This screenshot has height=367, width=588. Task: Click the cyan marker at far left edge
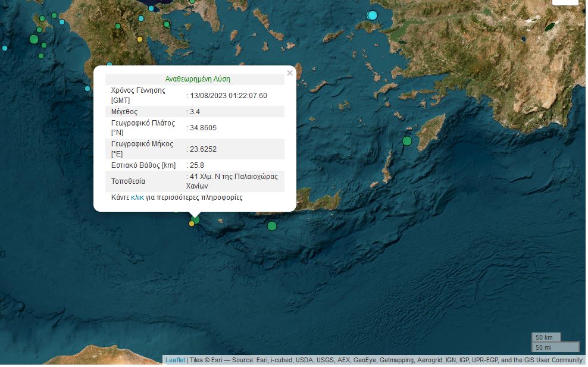click(x=5, y=48)
